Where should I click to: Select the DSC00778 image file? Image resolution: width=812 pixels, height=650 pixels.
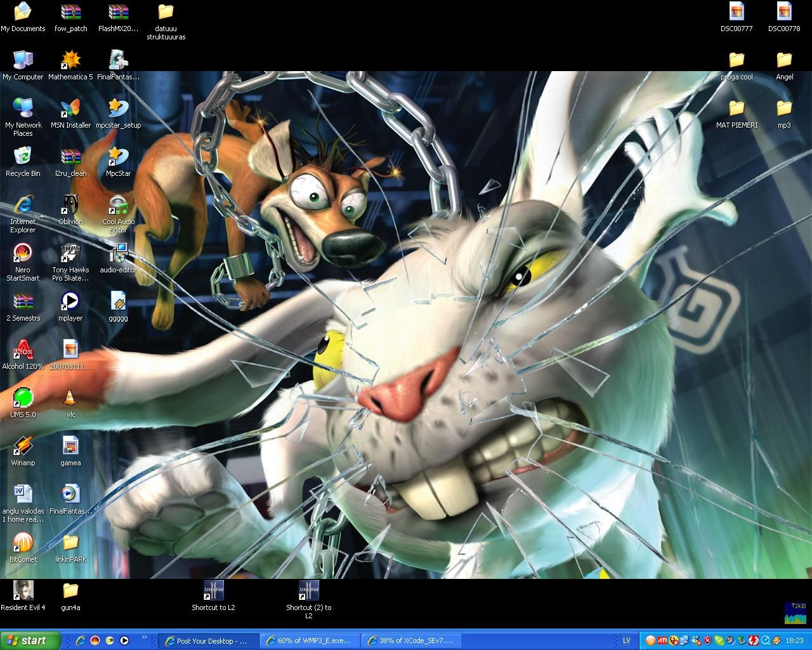tap(784, 17)
